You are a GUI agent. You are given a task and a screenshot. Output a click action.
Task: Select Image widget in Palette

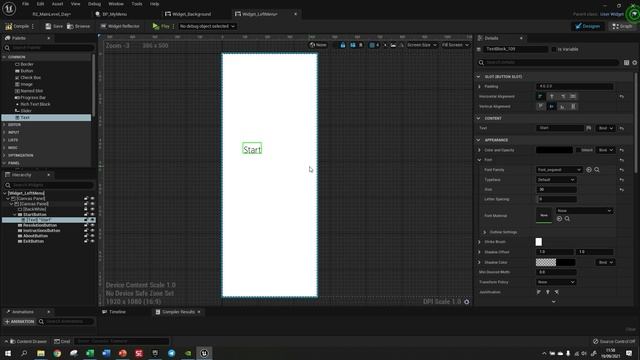[27, 84]
